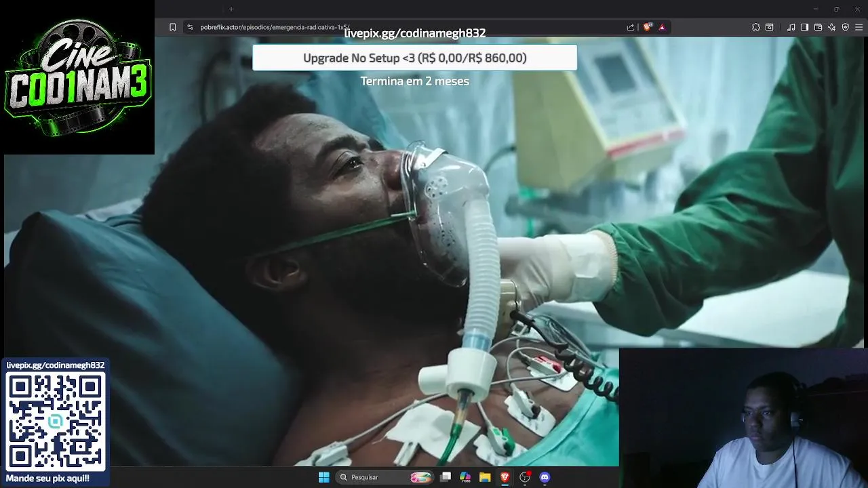This screenshot has width=868, height=488.
Task: Click livepix.gg/codinamegh832 label above QR code
Action: coord(56,365)
